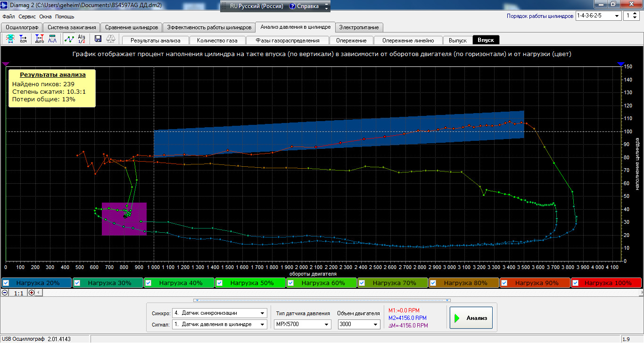Toggle the Нагрузка 30% checkbox
The height and width of the screenshot is (343, 644).
tap(77, 283)
